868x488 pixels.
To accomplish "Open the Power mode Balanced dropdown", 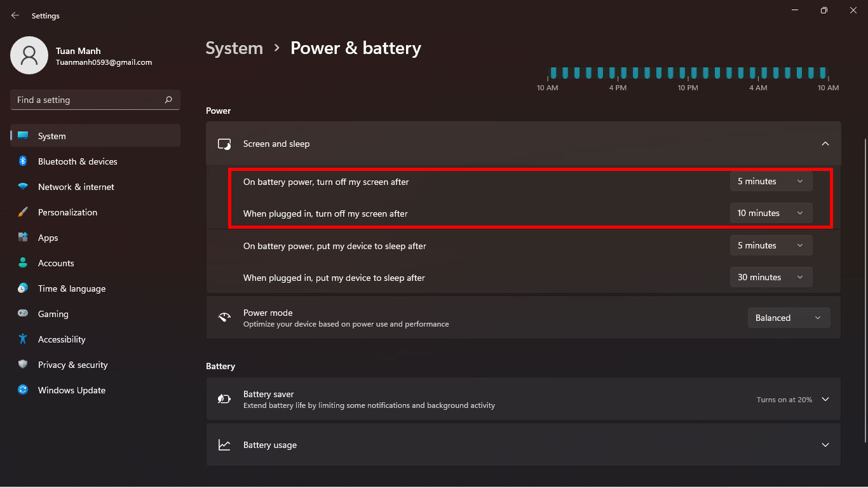I will 789,318.
